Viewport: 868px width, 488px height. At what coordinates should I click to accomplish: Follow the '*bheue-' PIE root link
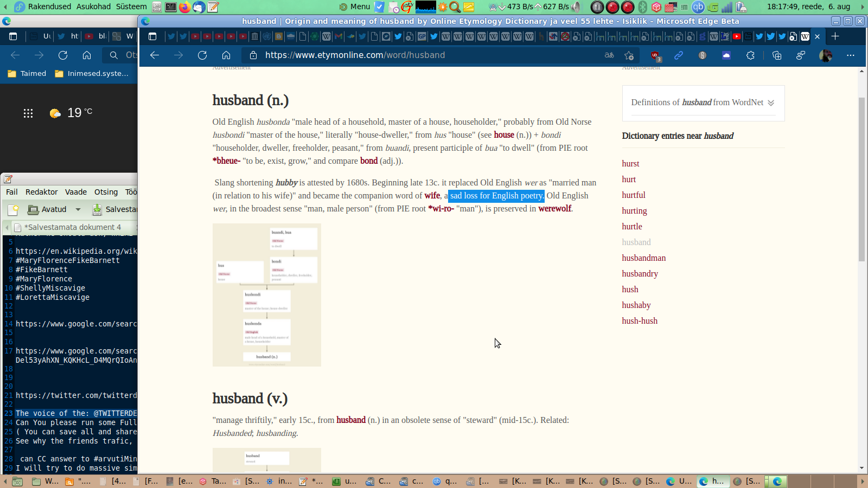(x=226, y=161)
